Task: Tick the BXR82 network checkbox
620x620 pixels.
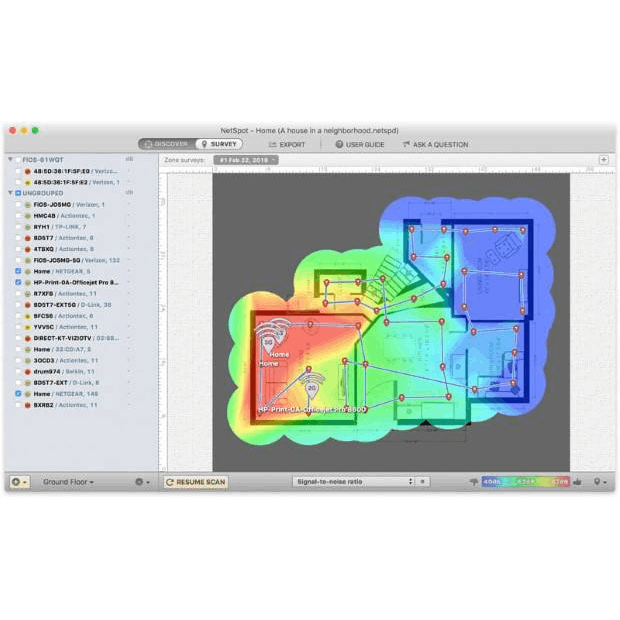Action: (18, 405)
